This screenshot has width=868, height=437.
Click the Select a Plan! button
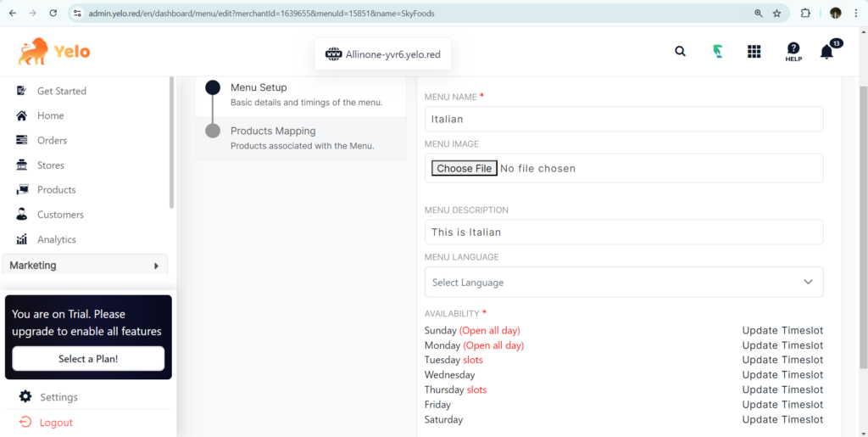(88, 359)
